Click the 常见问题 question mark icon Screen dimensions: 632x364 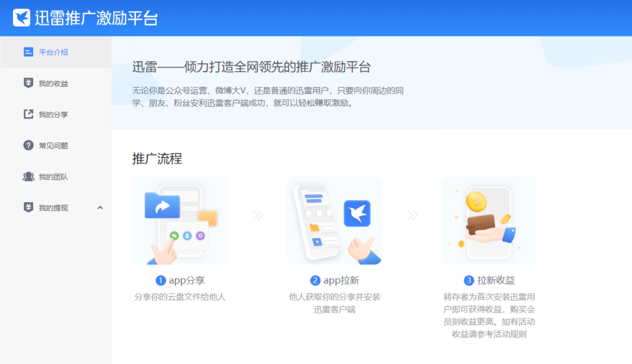[x=27, y=145]
